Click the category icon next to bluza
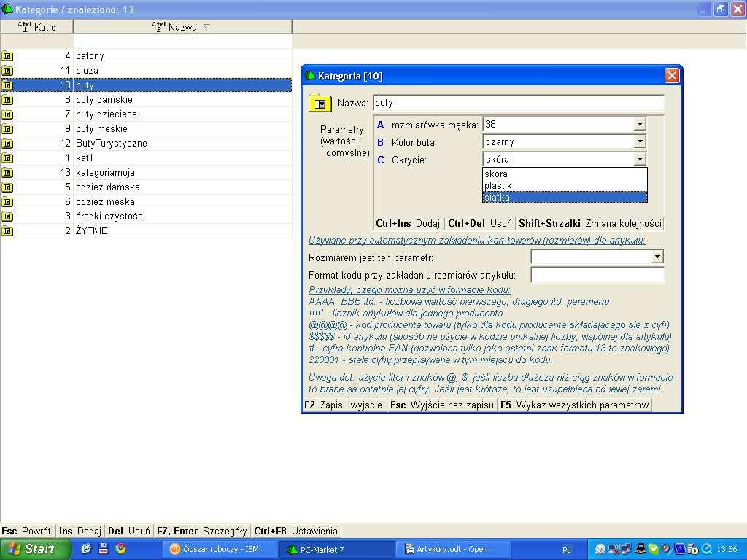Viewport: 747px width, 560px height. coord(7,71)
